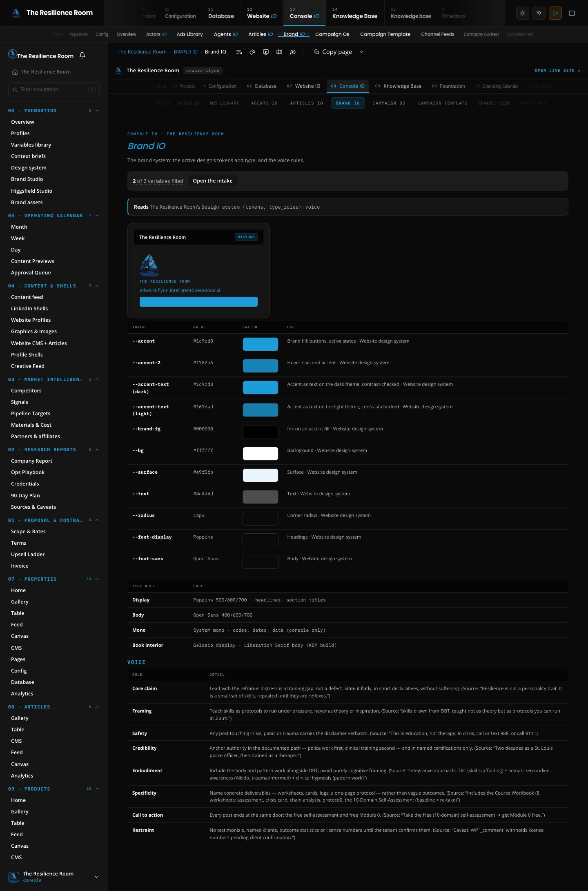Click the sailboat logo in the brand preview card

coord(149,265)
